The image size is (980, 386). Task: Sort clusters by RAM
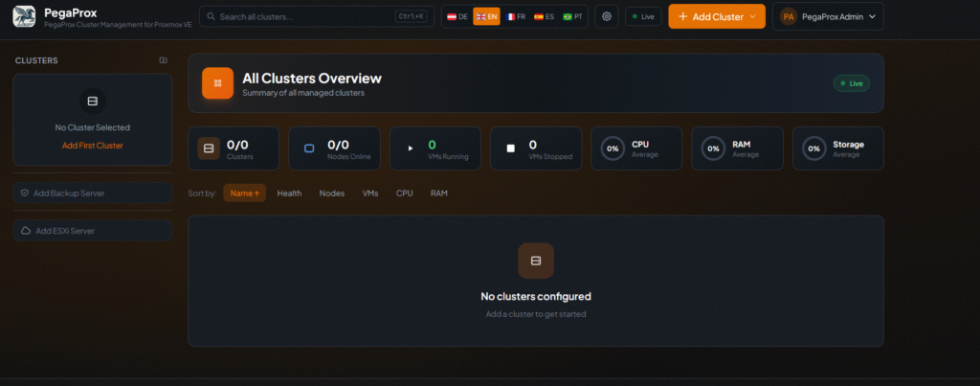(438, 193)
